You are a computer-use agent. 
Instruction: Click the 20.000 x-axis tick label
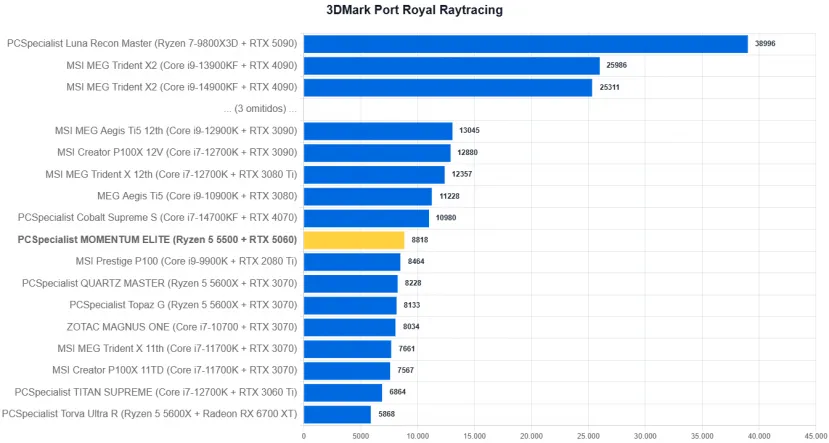coord(531,436)
